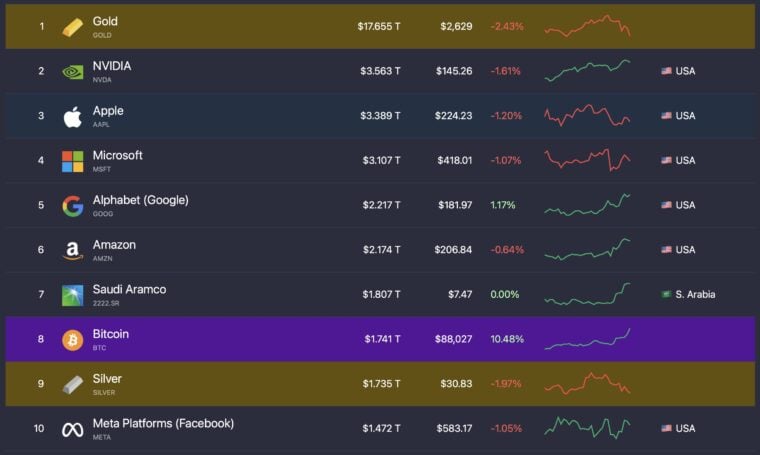
Task: View Amazon price sparkline chart
Action: coord(587,249)
